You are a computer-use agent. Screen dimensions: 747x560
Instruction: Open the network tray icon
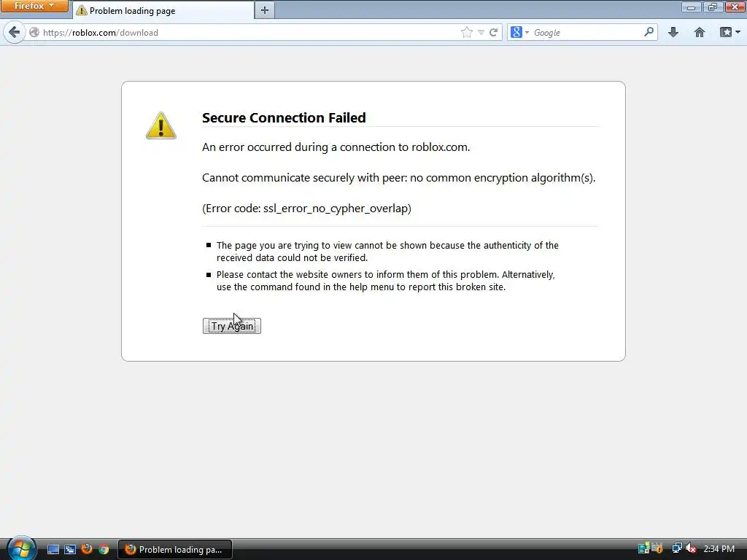click(x=677, y=548)
